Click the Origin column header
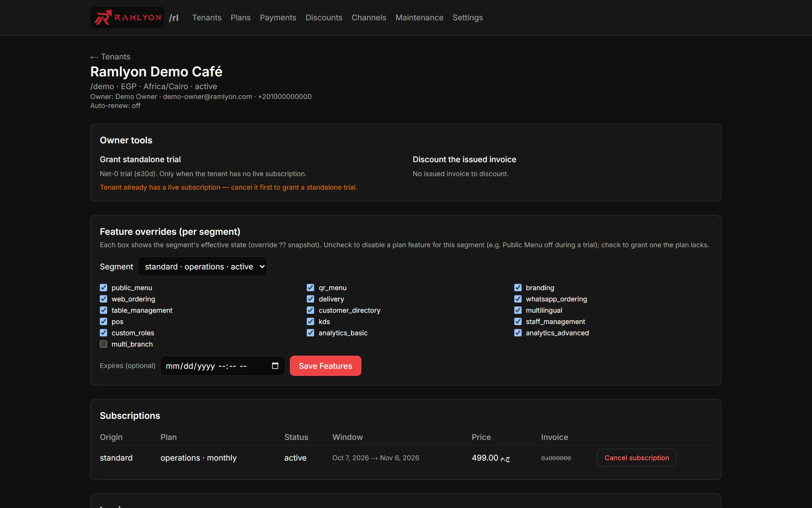 tap(111, 437)
